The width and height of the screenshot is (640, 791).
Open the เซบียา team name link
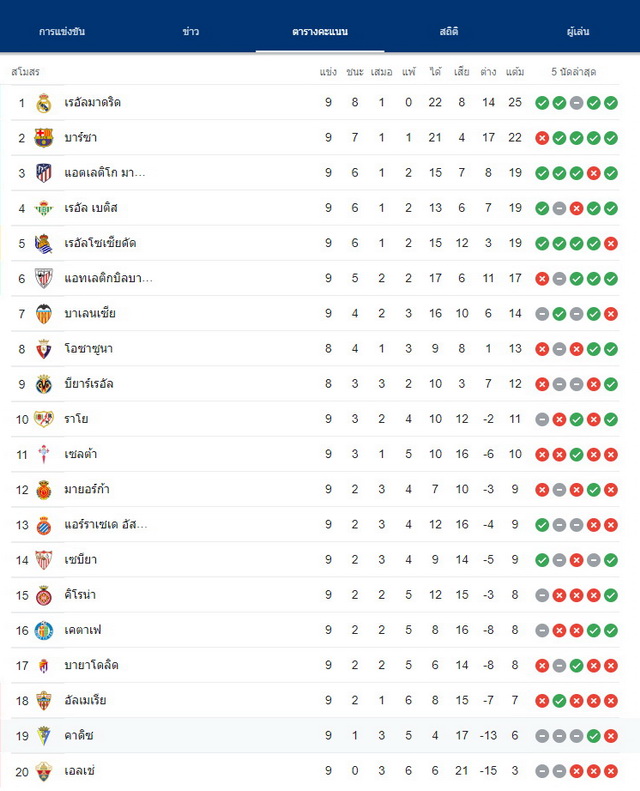click(x=80, y=559)
